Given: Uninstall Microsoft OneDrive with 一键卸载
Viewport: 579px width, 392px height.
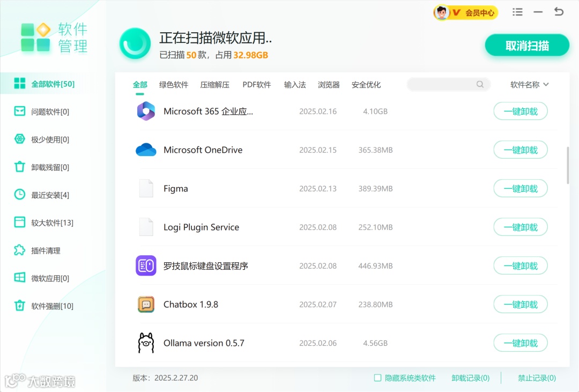Looking at the screenshot, I should click(x=520, y=150).
